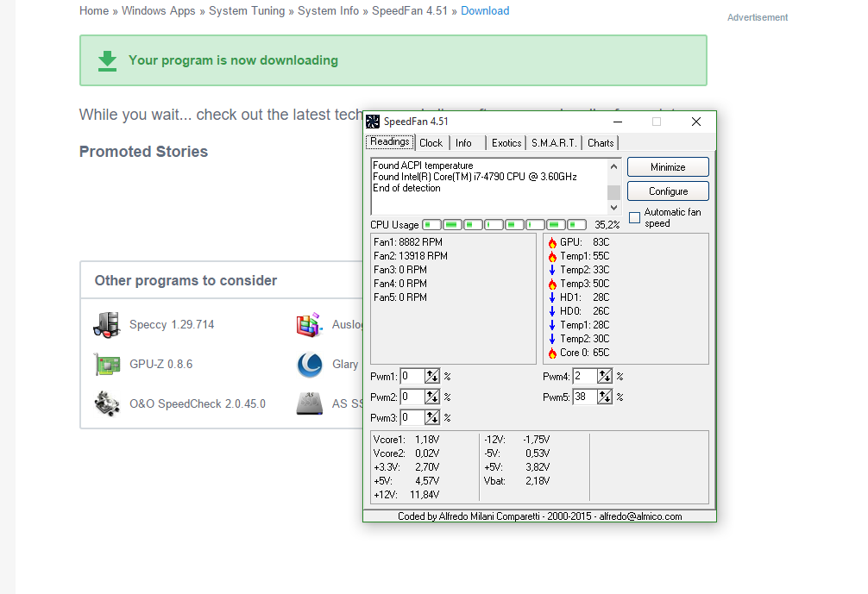868x594 pixels.
Task: Click the 'Vbat: 2,18V' voltage reading
Action: point(517,481)
